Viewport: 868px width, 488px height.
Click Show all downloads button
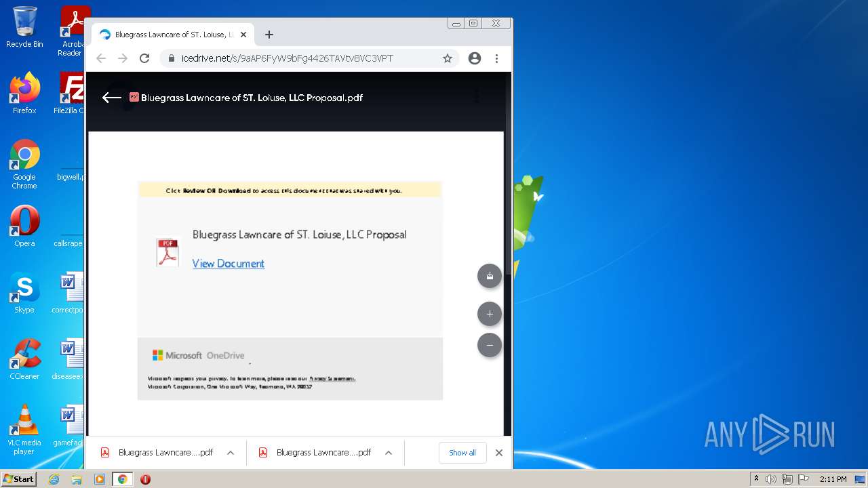coord(462,453)
